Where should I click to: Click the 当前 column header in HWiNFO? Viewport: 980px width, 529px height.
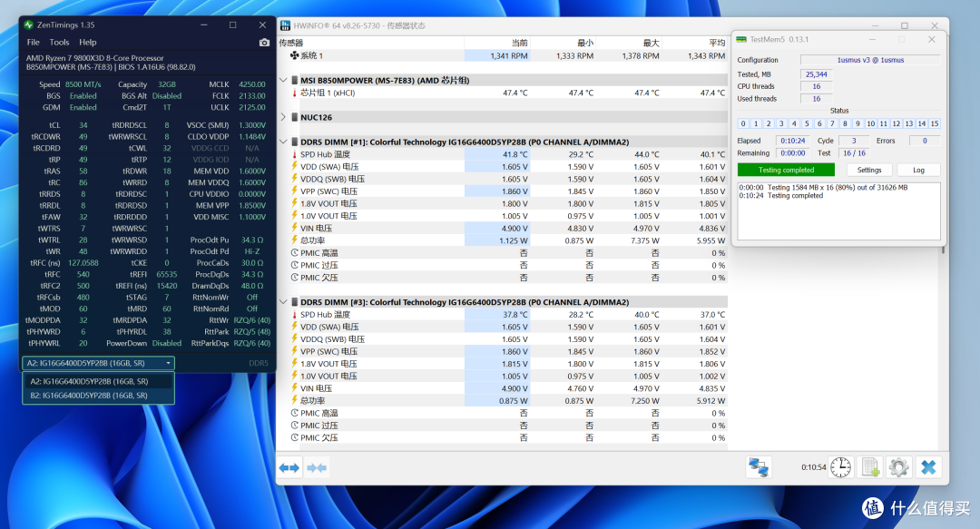(x=497, y=43)
